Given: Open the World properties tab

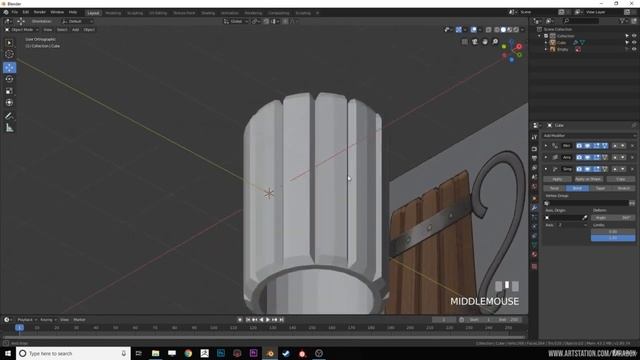Looking at the screenshot, I should 534,187.
